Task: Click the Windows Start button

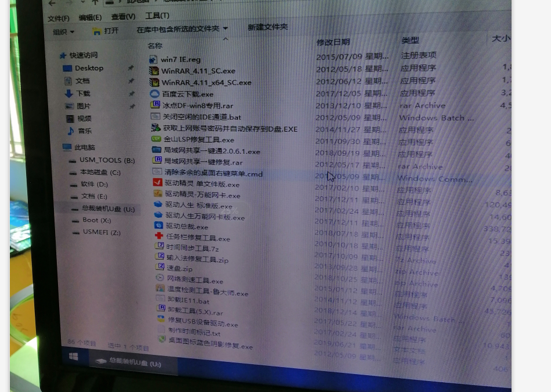Action: (74, 357)
